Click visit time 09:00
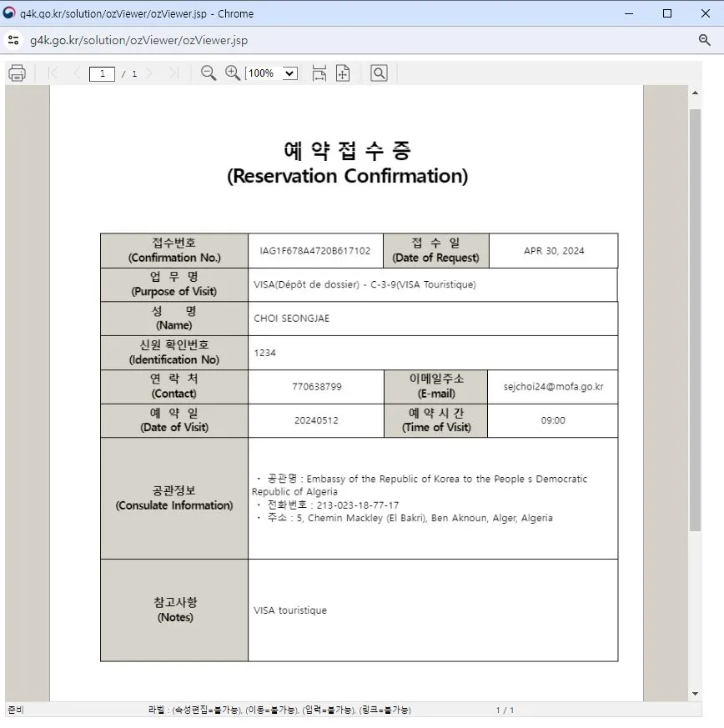 coord(553,420)
